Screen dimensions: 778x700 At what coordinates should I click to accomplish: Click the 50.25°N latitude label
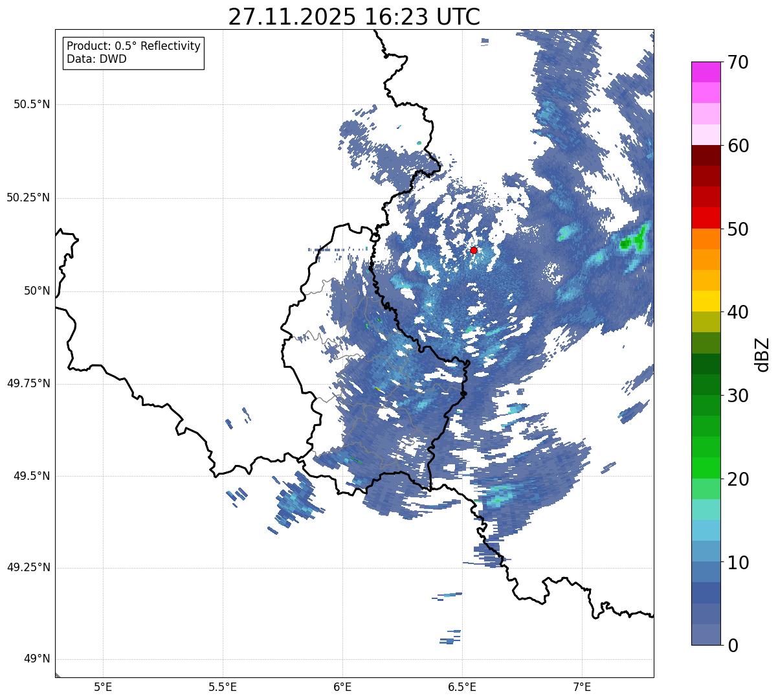tap(28, 198)
